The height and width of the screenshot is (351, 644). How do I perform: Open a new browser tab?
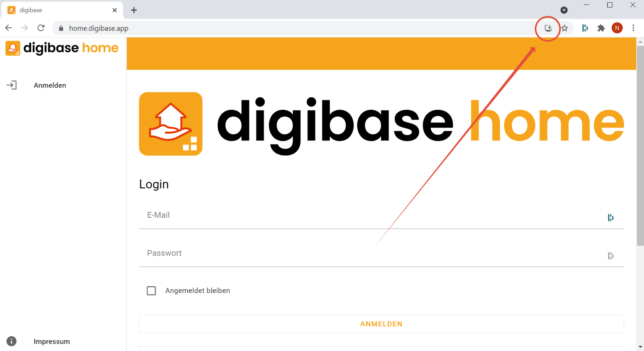(134, 10)
